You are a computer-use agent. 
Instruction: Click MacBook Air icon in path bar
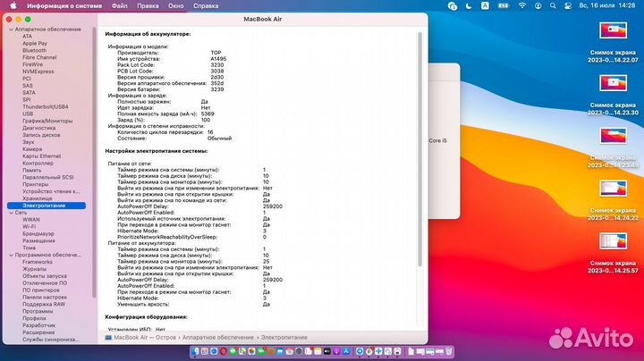tap(108, 338)
